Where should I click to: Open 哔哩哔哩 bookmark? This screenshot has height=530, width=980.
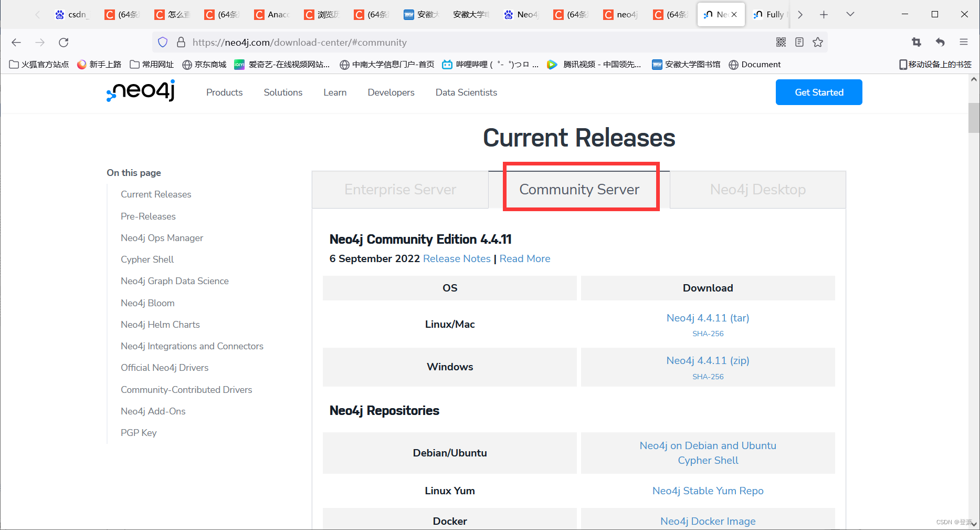tap(490, 65)
